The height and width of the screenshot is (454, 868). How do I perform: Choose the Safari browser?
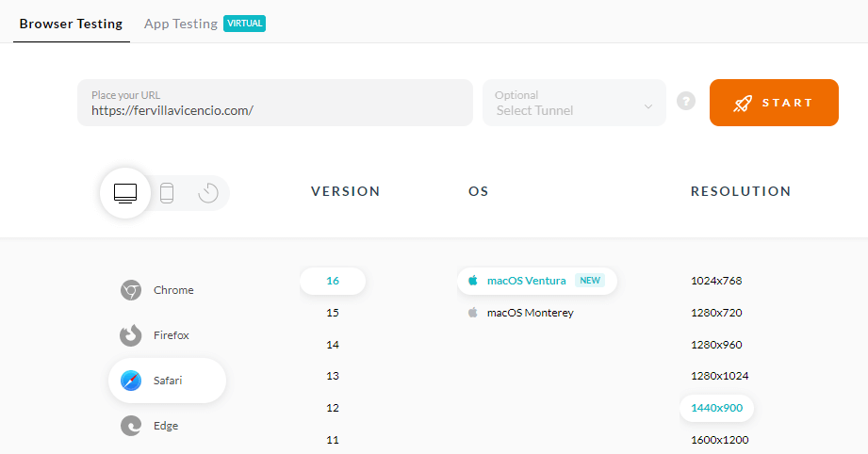(167, 381)
